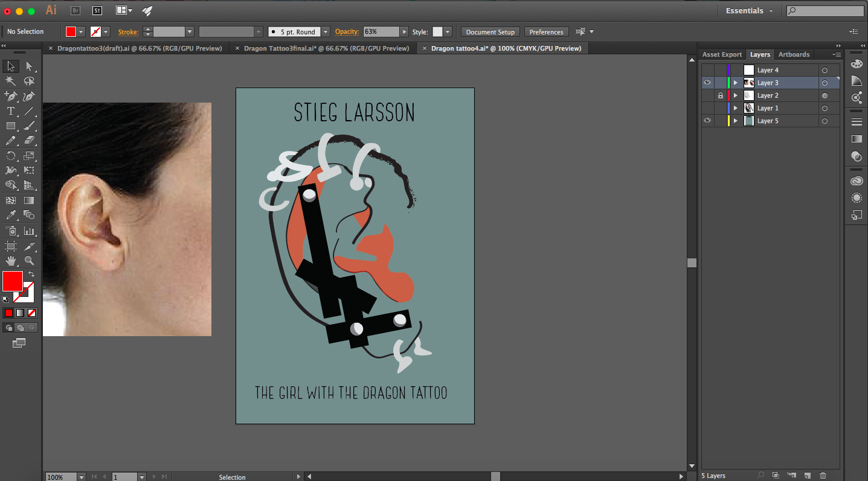Expand Layer 5 contents triangle
The width and height of the screenshot is (868, 481).
[x=735, y=121]
